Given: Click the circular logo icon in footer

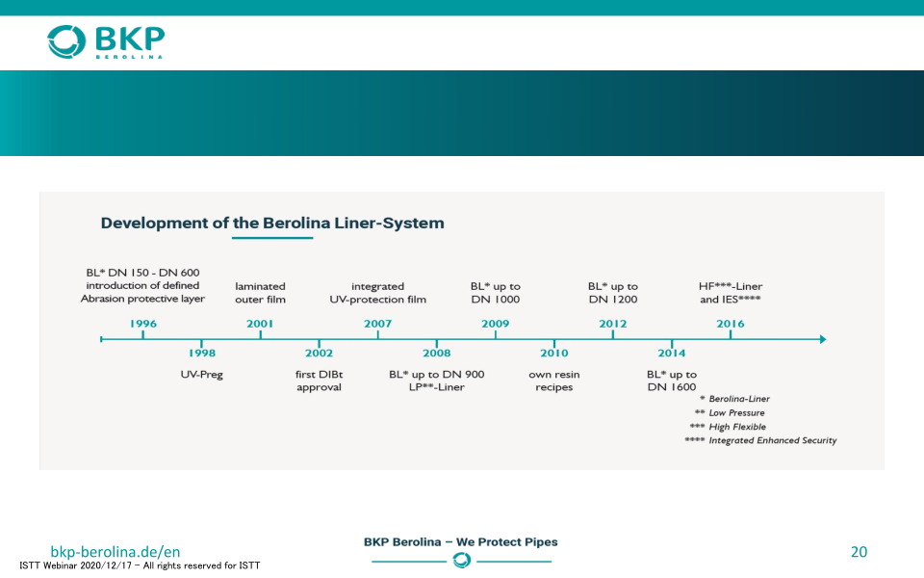Looking at the screenshot, I should click(x=461, y=561).
